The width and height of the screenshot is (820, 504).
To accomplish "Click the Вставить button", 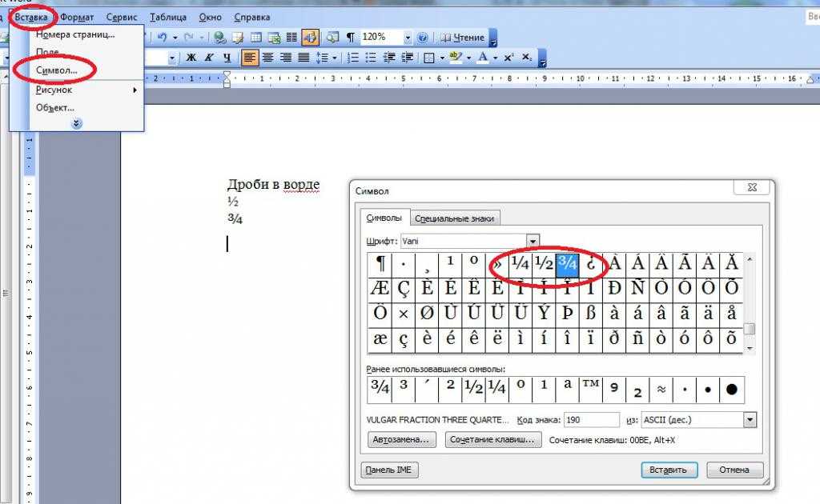I will [x=669, y=470].
